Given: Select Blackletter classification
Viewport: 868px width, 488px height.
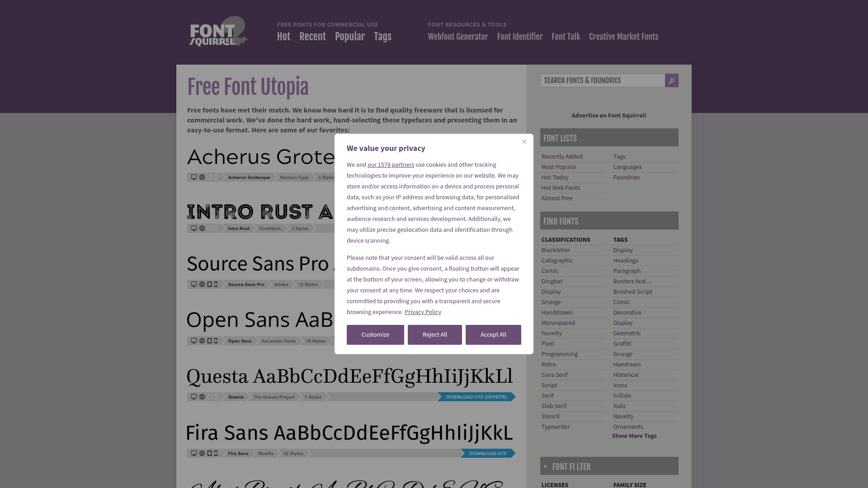Looking at the screenshot, I should click(x=556, y=250).
